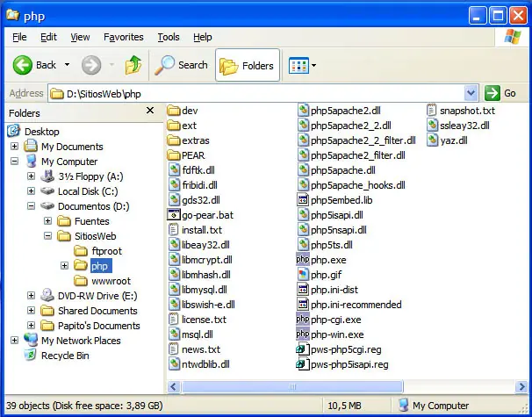Viewport: 532px width, 417px height.
Task: Select the ssleay32.dll file name
Action: pos(464,126)
